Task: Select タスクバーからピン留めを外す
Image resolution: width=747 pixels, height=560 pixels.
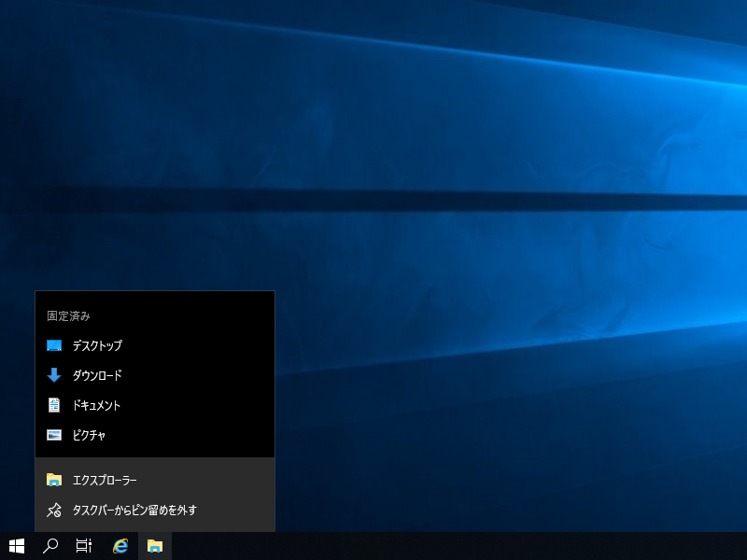Action: tap(155, 510)
